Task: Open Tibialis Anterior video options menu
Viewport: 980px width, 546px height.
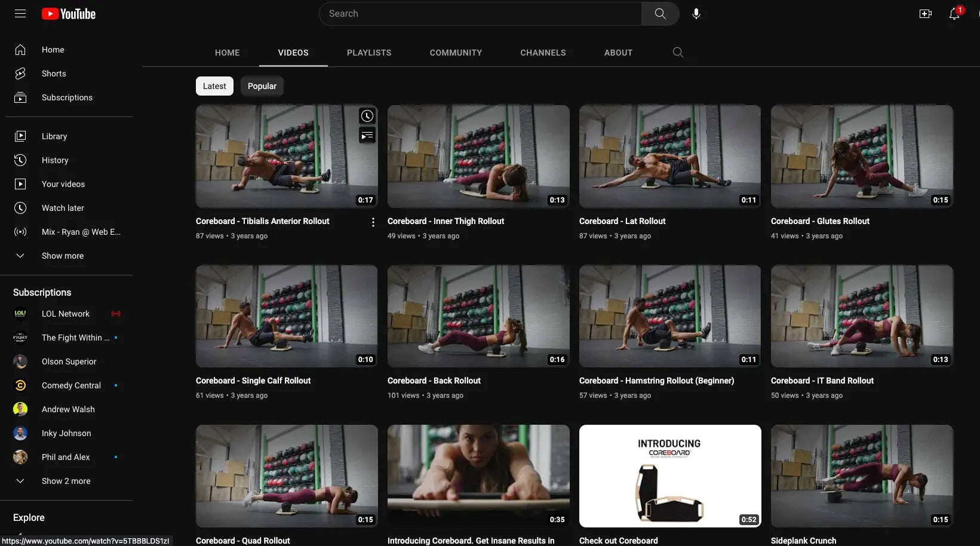Action: click(x=373, y=222)
